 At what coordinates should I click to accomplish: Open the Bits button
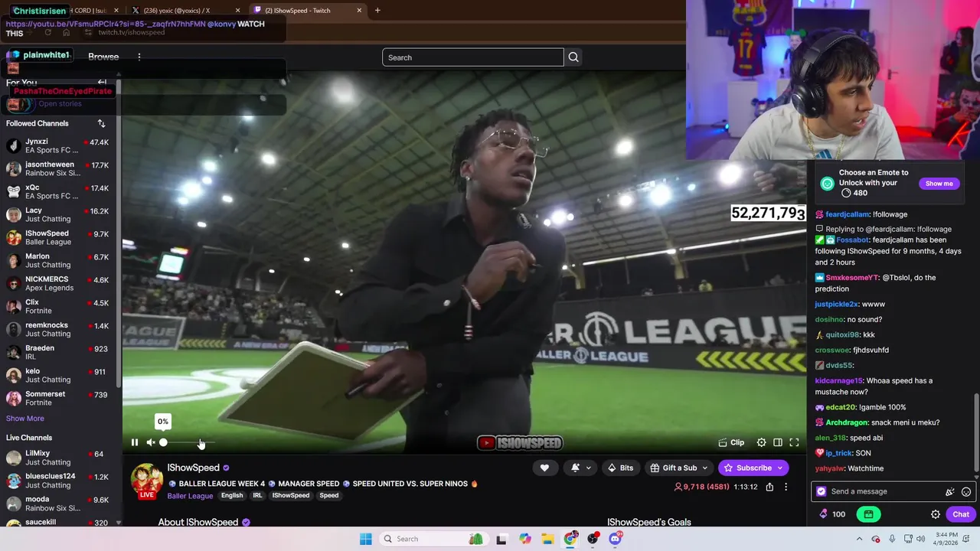coord(620,468)
